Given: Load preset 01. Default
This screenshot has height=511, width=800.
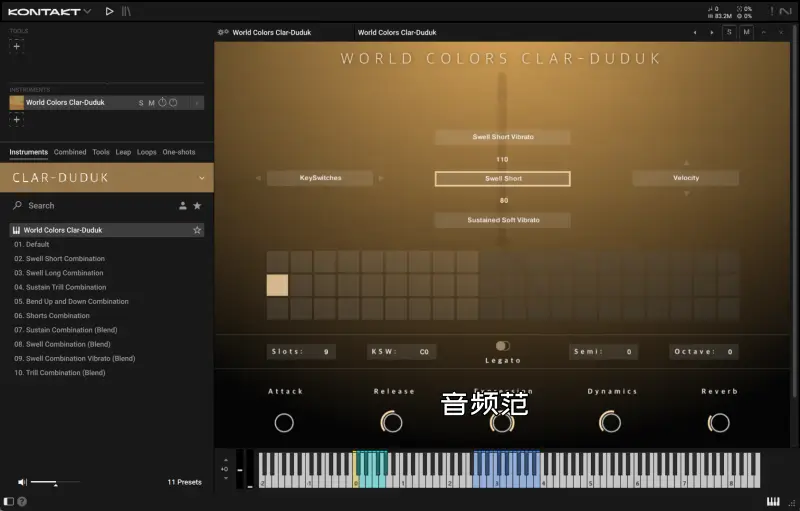Looking at the screenshot, I should (32, 244).
